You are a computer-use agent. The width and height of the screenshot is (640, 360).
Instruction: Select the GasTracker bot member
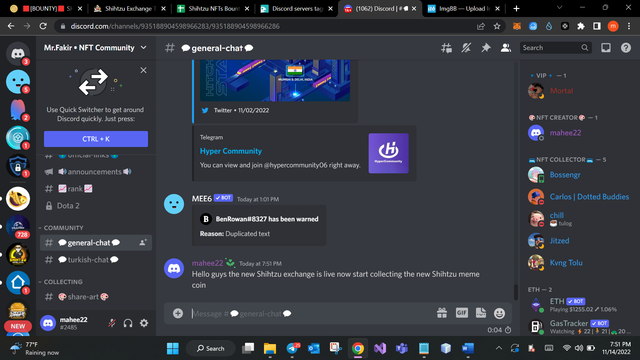(x=580, y=327)
